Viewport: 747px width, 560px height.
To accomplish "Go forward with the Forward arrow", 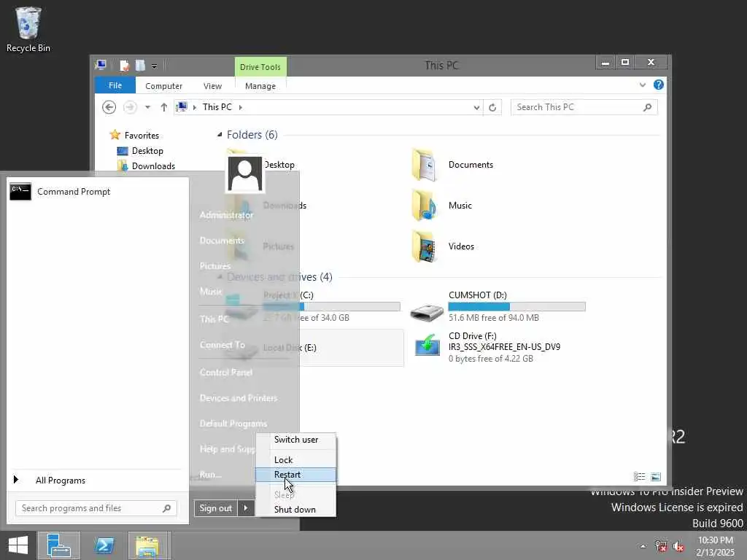I will (x=130, y=107).
